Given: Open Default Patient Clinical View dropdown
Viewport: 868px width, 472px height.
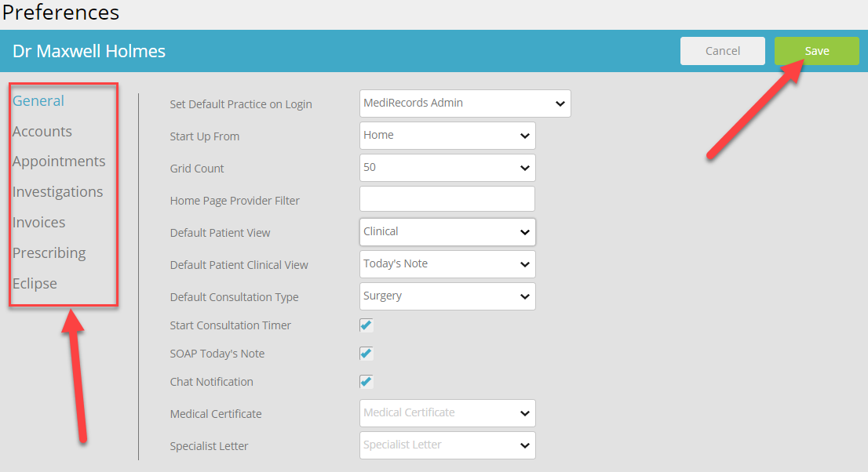Looking at the screenshot, I should point(447,264).
